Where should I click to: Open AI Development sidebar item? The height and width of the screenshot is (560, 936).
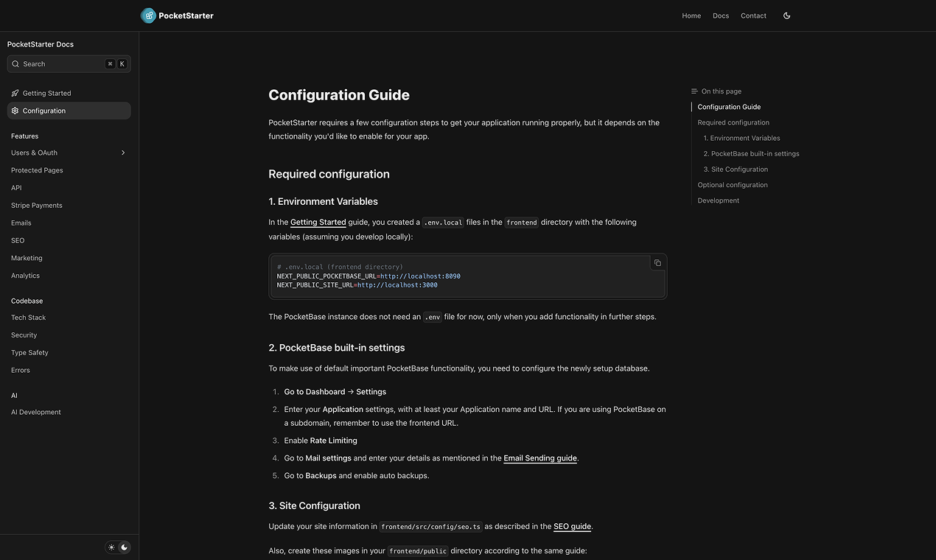coord(36,412)
